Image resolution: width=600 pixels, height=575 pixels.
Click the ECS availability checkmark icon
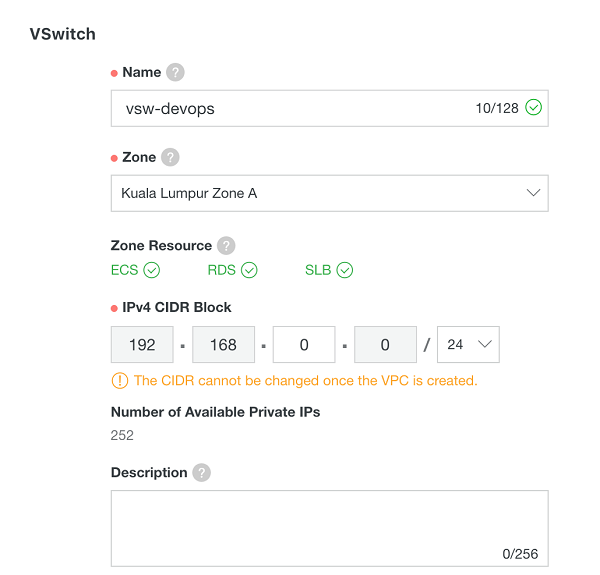click(152, 270)
